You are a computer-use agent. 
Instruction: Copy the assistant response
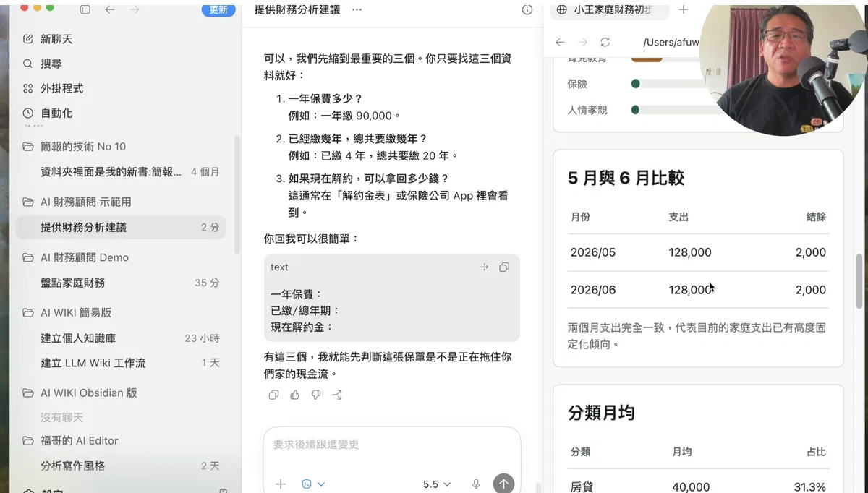coord(273,395)
